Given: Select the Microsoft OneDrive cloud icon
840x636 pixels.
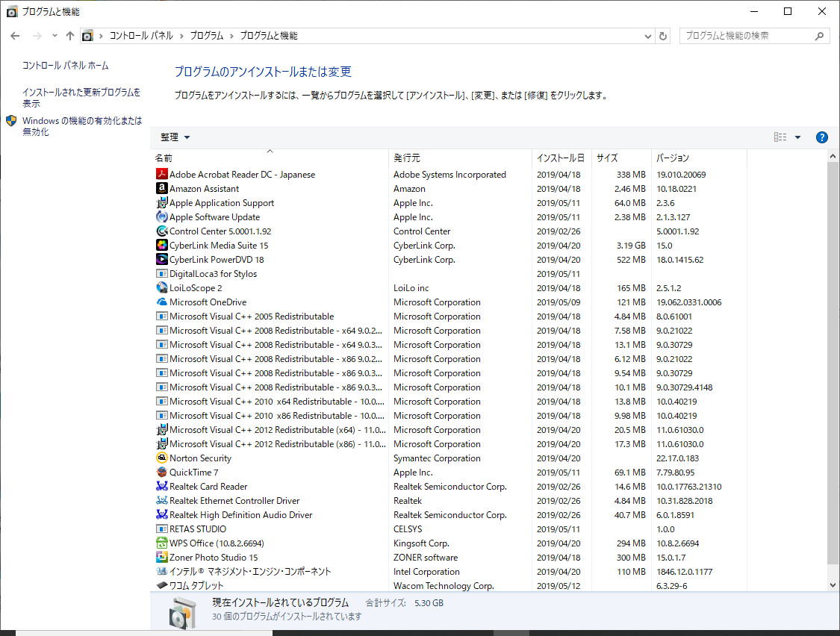Looking at the screenshot, I should [x=162, y=302].
